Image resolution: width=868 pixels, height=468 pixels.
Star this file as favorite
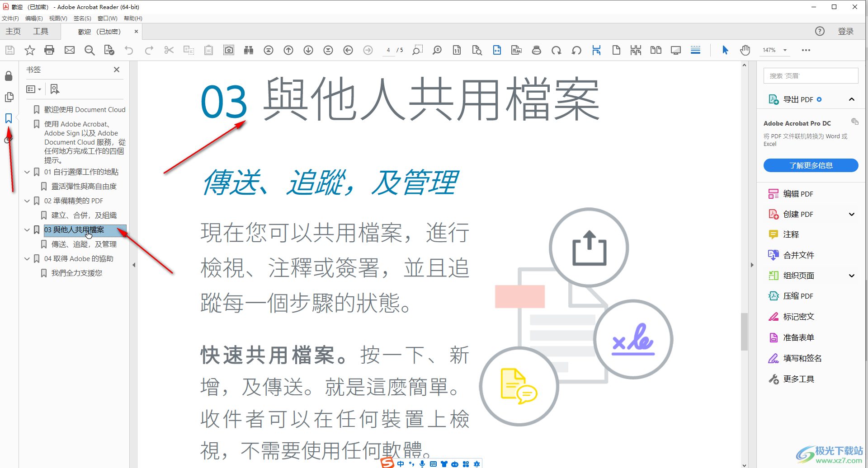click(30, 50)
